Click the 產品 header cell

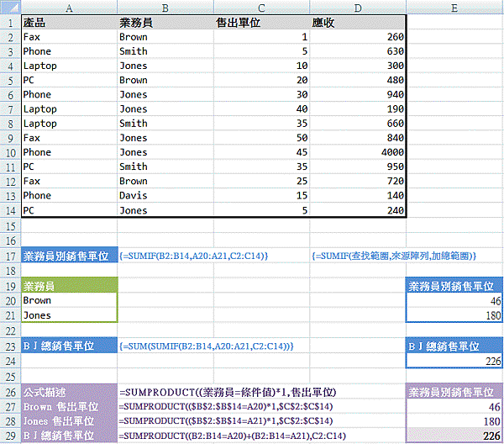(x=70, y=23)
